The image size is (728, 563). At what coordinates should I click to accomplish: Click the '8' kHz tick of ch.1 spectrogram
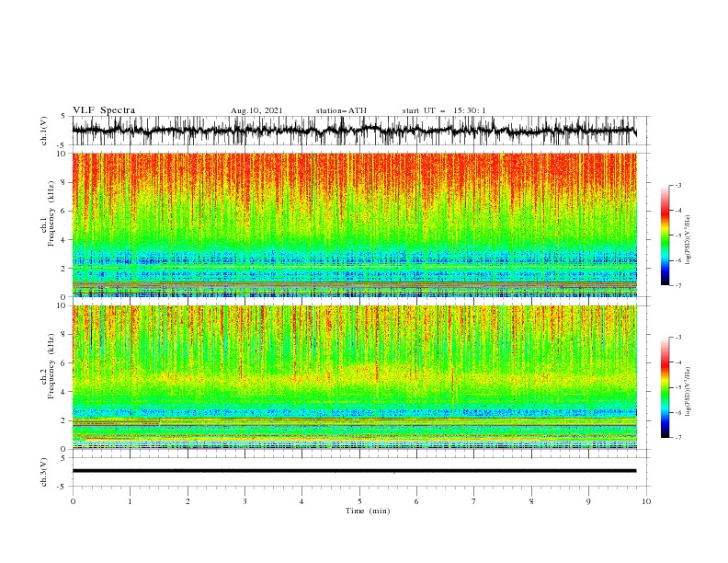[x=65, y=182]
